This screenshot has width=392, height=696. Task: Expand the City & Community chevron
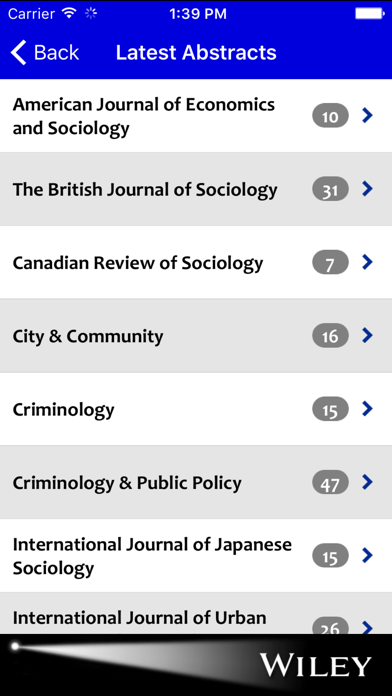(367, 335)
